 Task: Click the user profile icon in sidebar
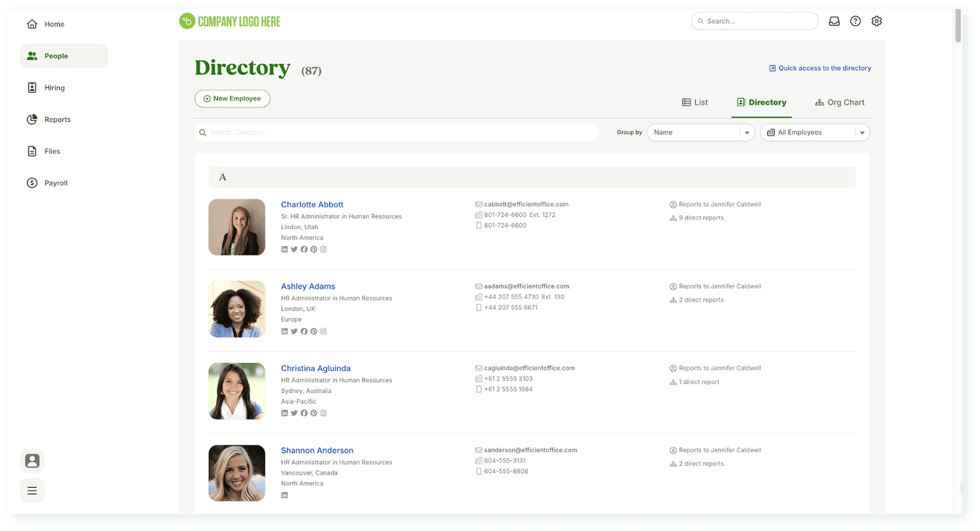pyautogui.click(x=32, y=461)
